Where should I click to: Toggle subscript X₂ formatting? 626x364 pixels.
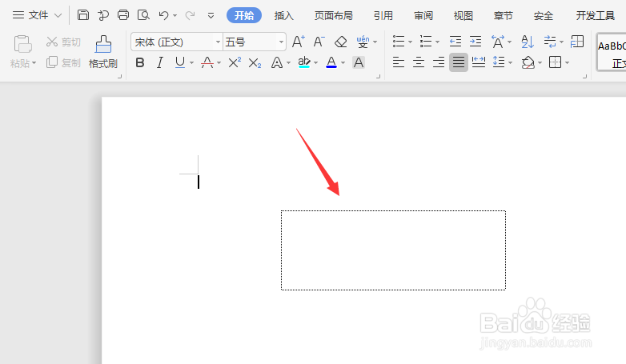tap(255, 62)
